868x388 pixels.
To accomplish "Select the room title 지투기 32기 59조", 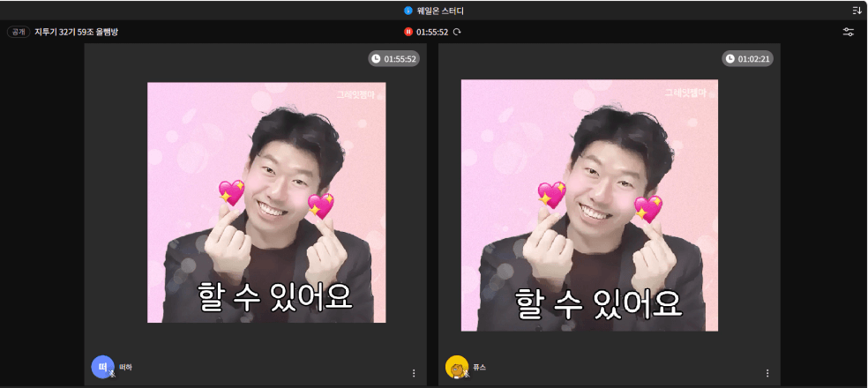I will tap(77, 32).
